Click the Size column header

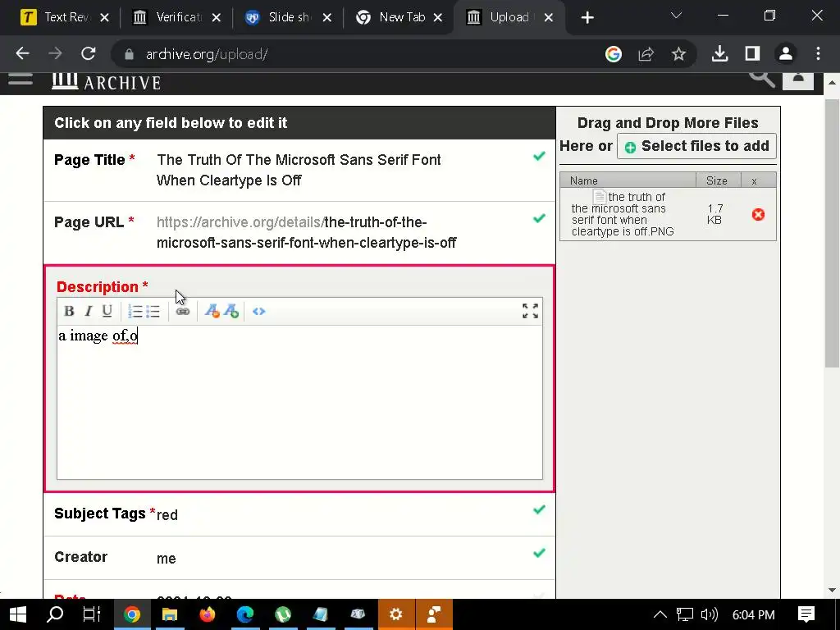(718, 180)
